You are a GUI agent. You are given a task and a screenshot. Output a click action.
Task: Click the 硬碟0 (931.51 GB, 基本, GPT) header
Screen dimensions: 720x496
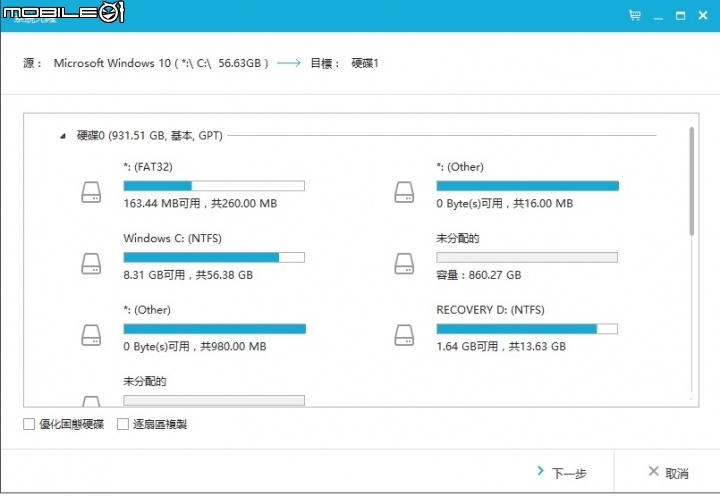click(150, 135)
